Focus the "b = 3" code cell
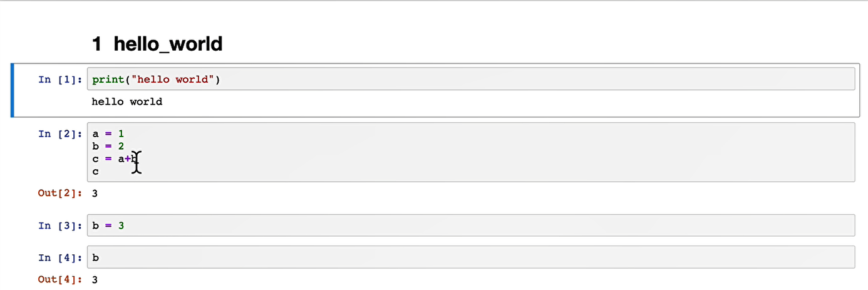This screenshot has height=290, width=868. [471, 225]
